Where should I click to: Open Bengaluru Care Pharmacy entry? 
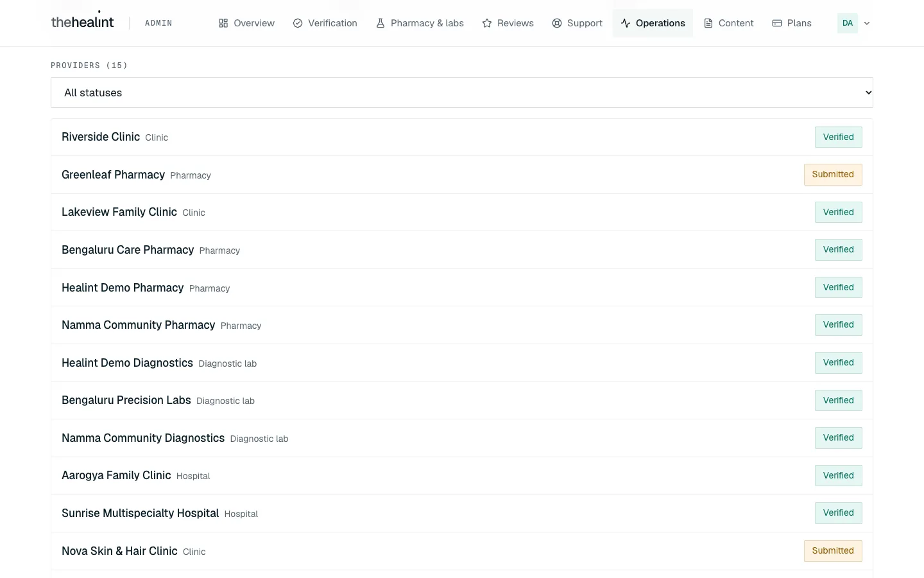tap(462, 250)
